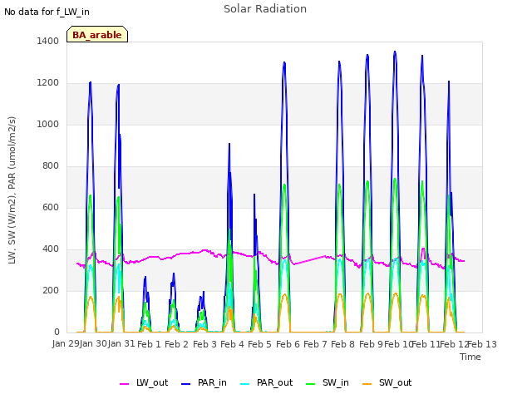
Task: Click the LW_out legend label
Action: tap(152, 382)
